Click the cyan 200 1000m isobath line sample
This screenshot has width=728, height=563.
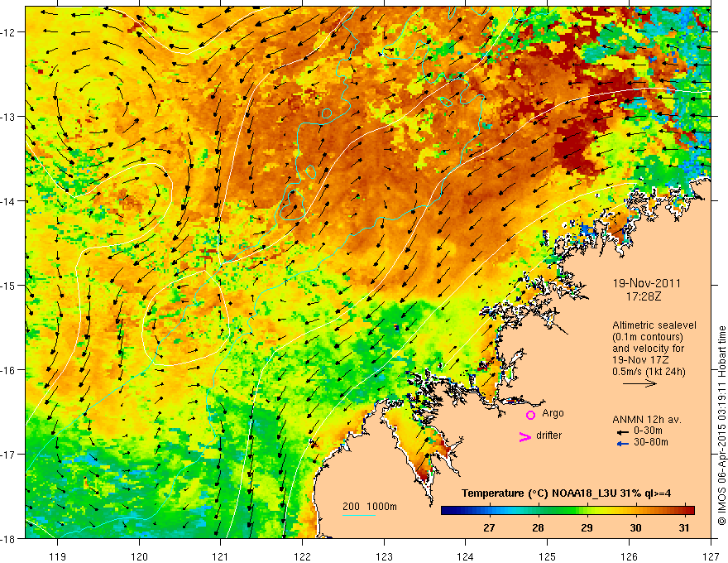[359, 515]
